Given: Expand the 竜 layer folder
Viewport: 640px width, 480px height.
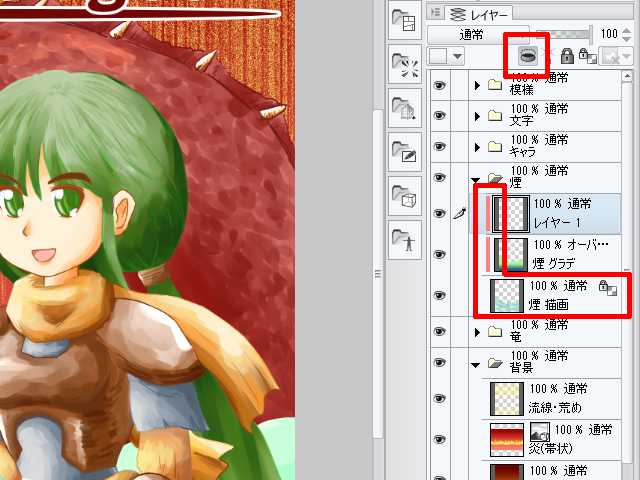Looking at the screenshot, I should (x=477, y=332).
